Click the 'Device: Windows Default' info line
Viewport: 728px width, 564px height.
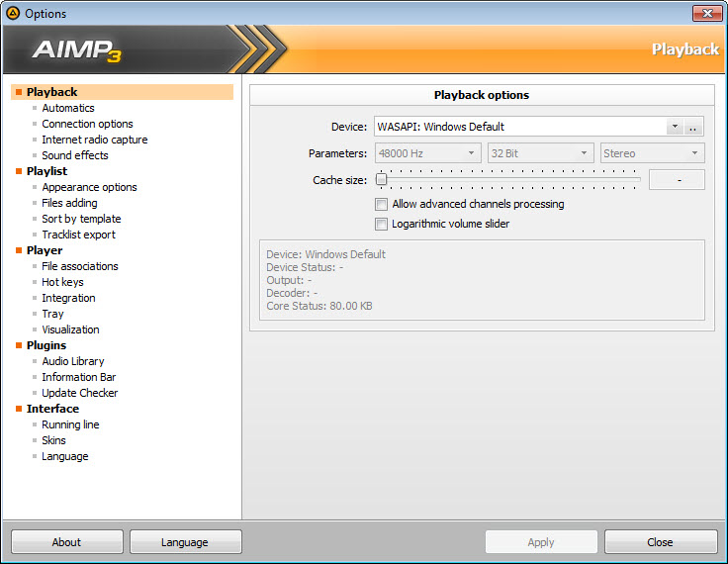tap(325, 254)
